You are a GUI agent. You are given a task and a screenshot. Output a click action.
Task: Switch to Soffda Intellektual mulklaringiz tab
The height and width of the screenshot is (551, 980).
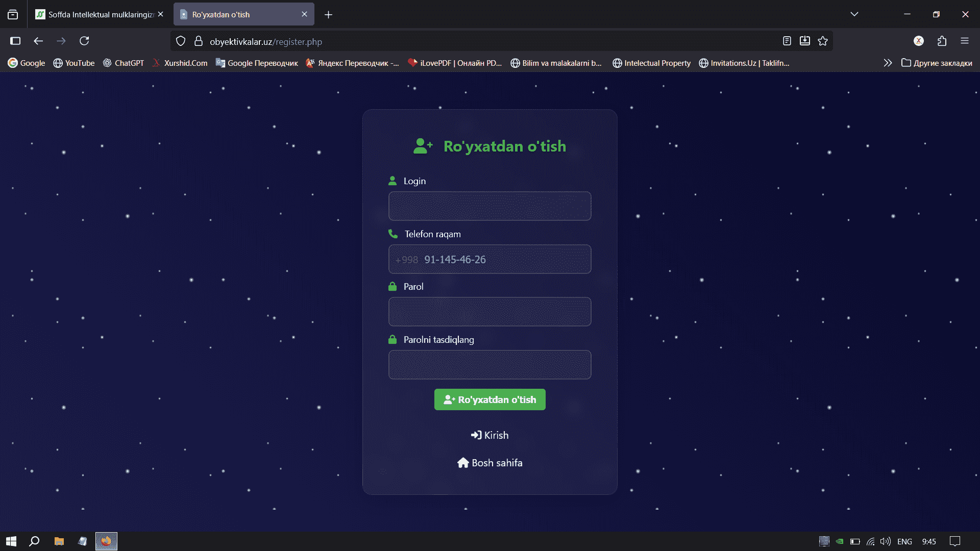(97, 14)
